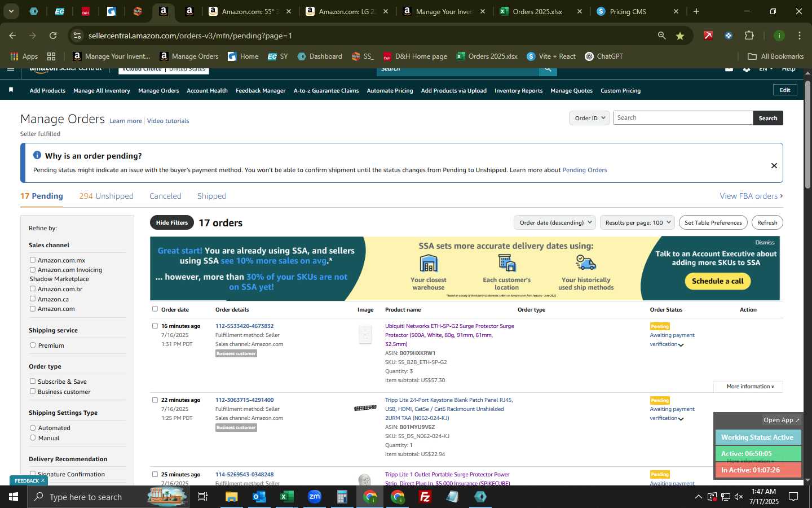Tick the checkbox for order 112-5533420-4673832
812x508 pixels.
click(x=155, y=326)
